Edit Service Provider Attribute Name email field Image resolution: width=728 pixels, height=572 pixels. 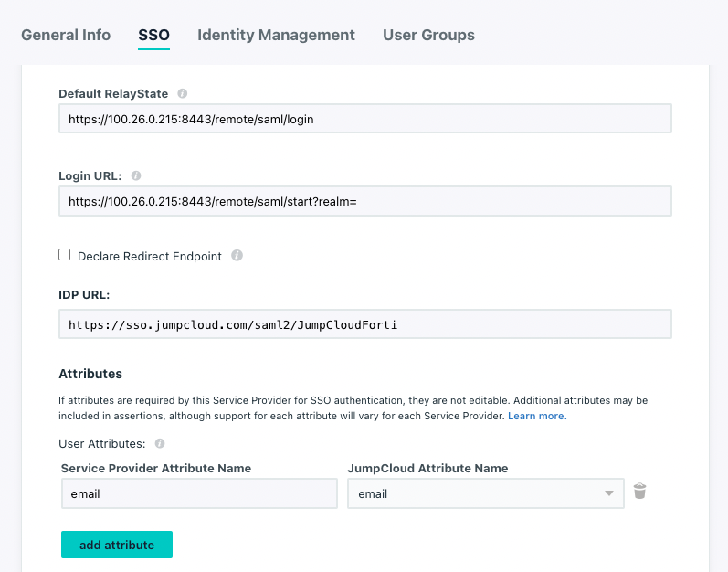click(x=199, y=493)
